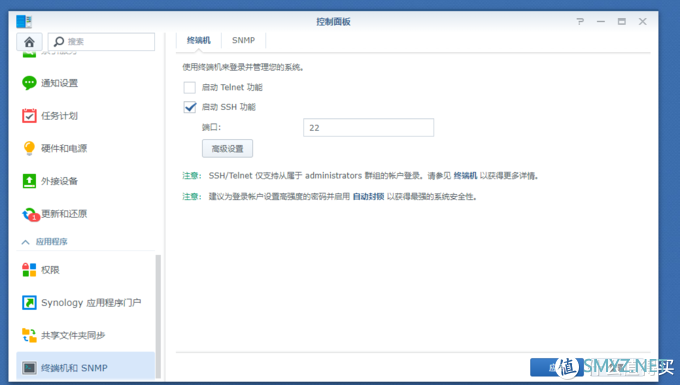This screenshot has height=385, width=680.
Task: Select the 权限 sidebar label
Action: click(x=50, y=270)
